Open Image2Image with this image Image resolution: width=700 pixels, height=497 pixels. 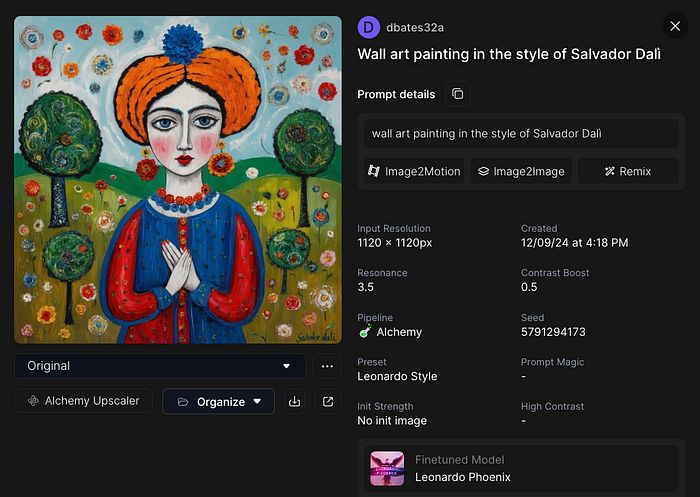click(521, 171)
